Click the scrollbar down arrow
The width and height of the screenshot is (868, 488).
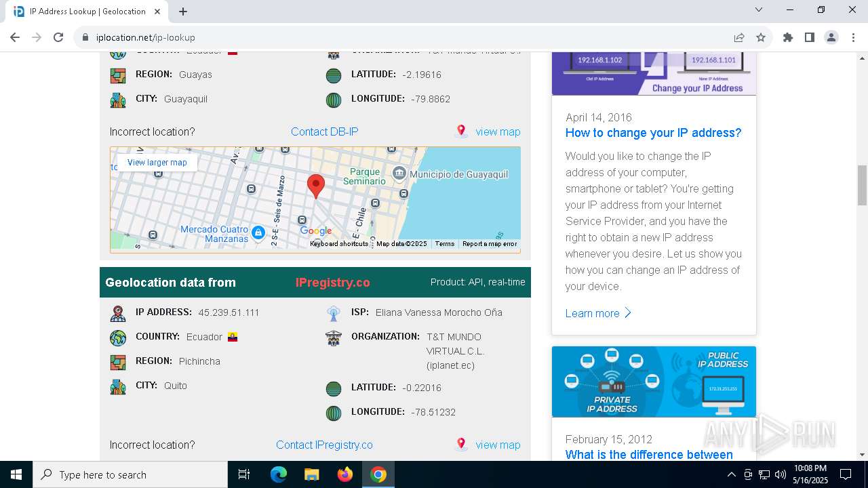[x=862, y=455]
